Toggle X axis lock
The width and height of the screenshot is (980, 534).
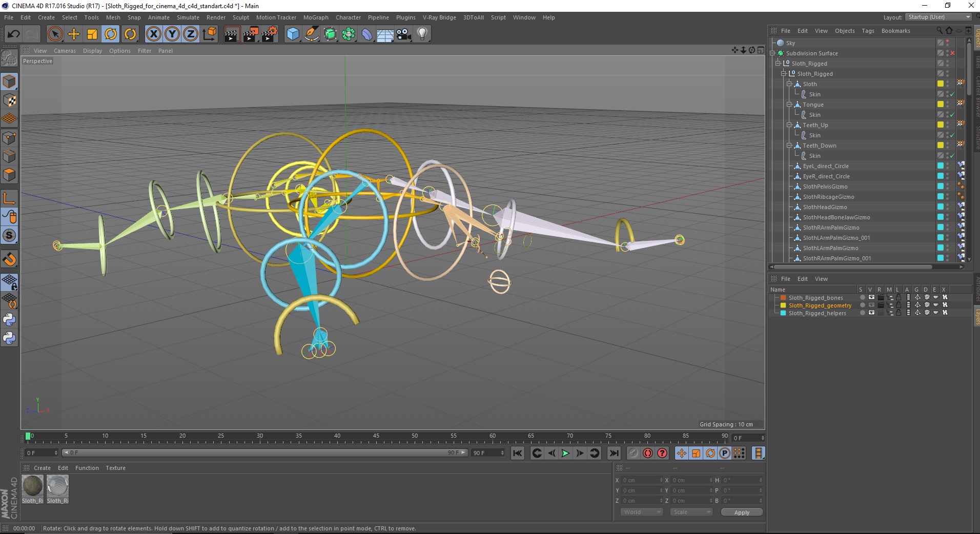click(x=153, y=34)
